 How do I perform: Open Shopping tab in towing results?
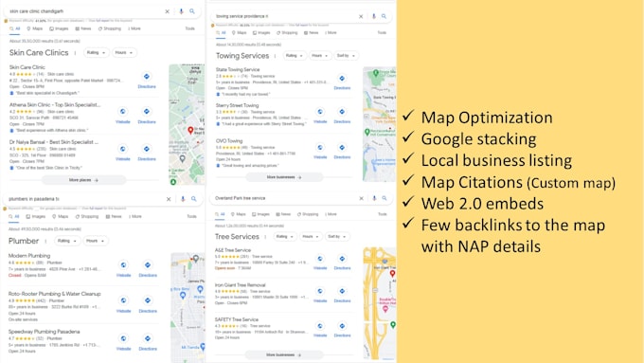tap(287, 33)
